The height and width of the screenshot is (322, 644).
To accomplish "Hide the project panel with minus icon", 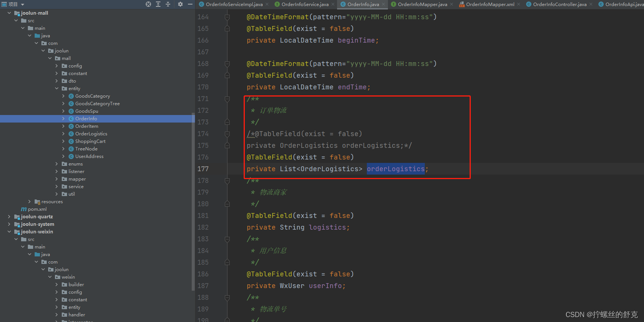I will click(x=190, y=4).
